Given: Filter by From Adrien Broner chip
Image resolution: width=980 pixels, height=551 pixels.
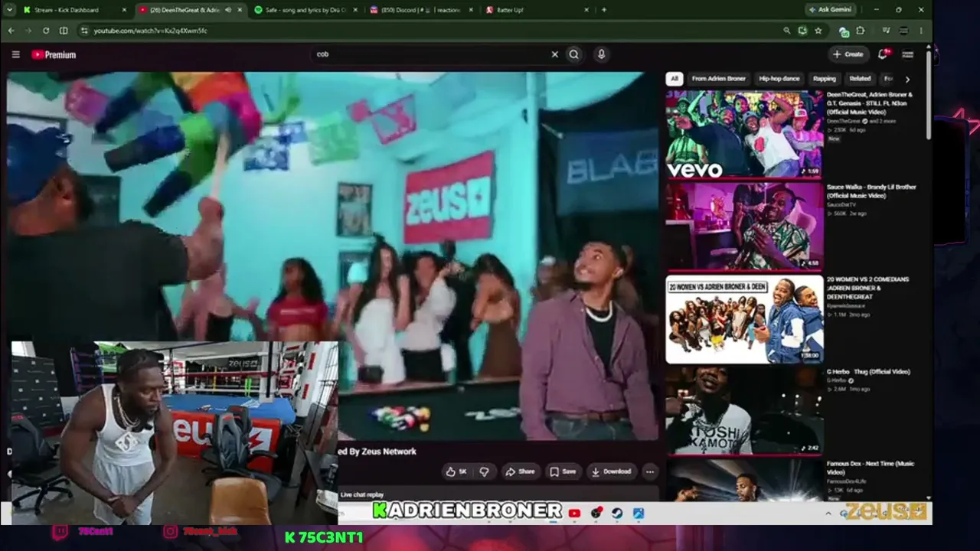Looking at the screenshot, I should coord(718,79).
